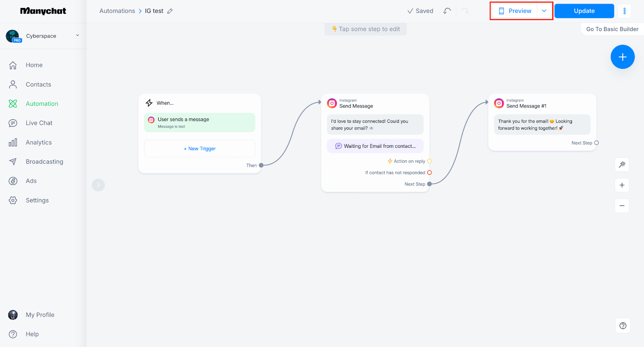Click Go To Basic Builder

point(612,29)
